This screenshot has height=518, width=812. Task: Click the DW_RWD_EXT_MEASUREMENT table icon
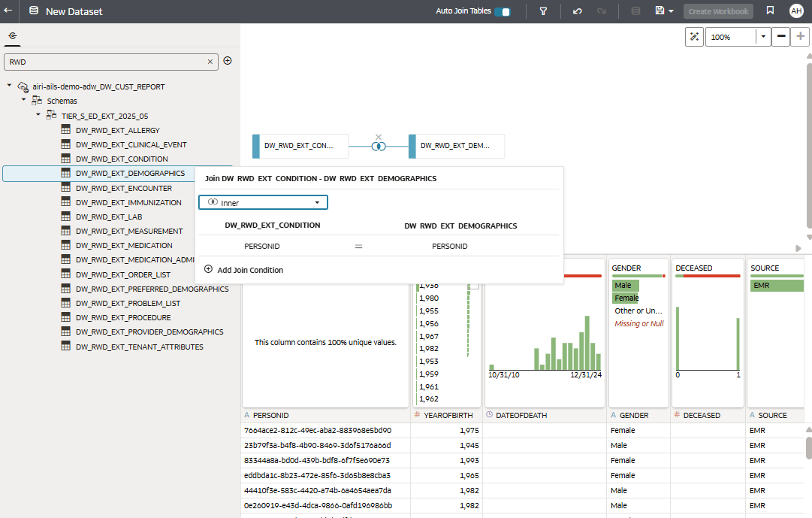click(66, 231)
